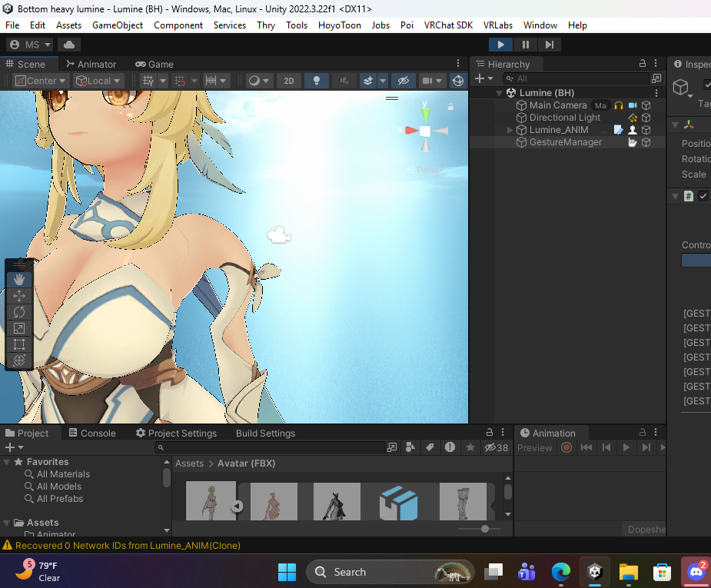This screenshot has height=588, width=711.
Task: Click the Pause button in toolbar
Action: point(526,45)
